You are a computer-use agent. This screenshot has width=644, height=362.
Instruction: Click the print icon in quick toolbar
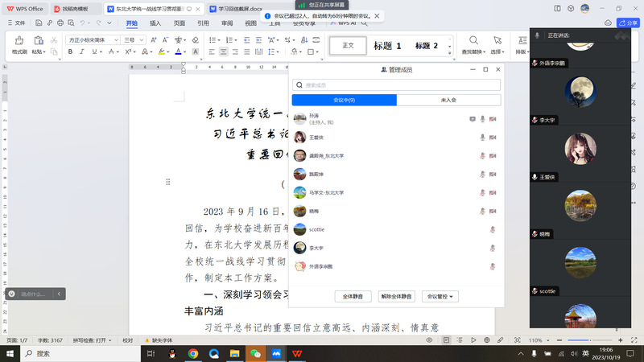tap(60, 23)
